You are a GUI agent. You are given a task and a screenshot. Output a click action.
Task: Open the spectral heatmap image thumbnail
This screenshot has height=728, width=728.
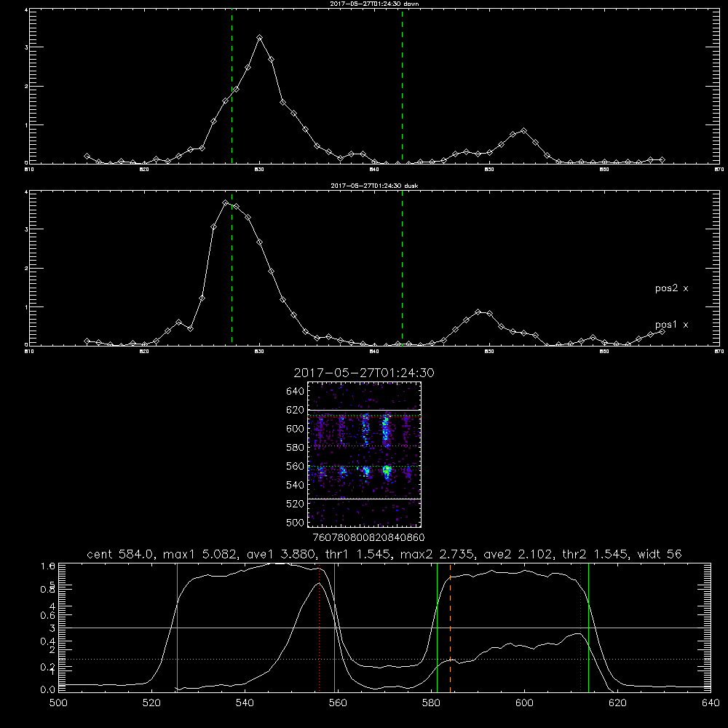coord(365,454)
